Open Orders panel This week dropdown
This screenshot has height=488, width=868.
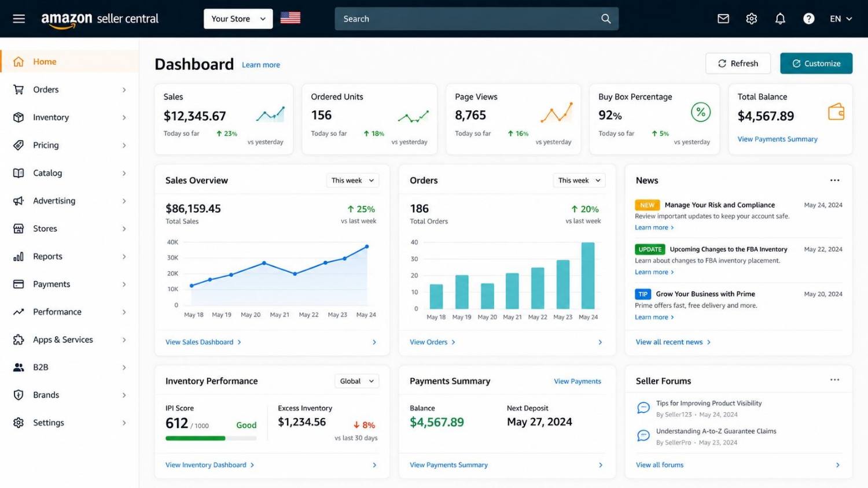(579, 180)
